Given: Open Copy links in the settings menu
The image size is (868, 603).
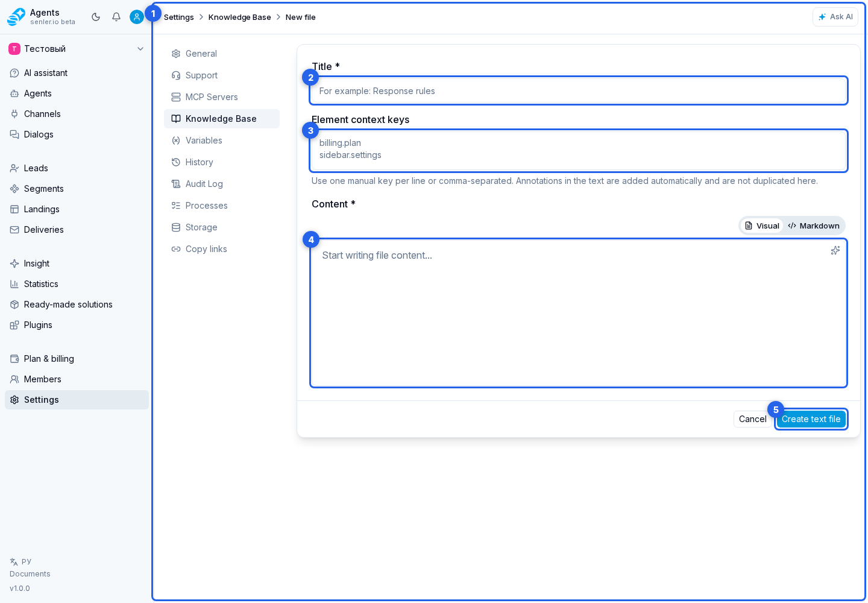Looking at the screenshot, I should 222,249.
